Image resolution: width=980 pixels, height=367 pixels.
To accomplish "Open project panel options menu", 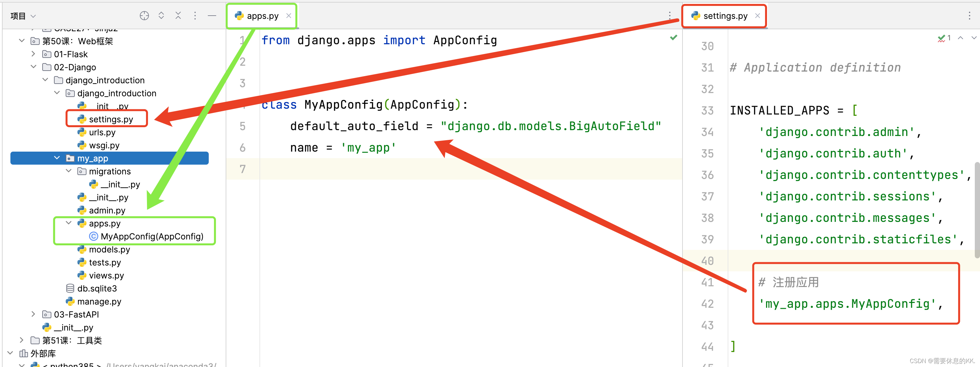I will [195, 16].
